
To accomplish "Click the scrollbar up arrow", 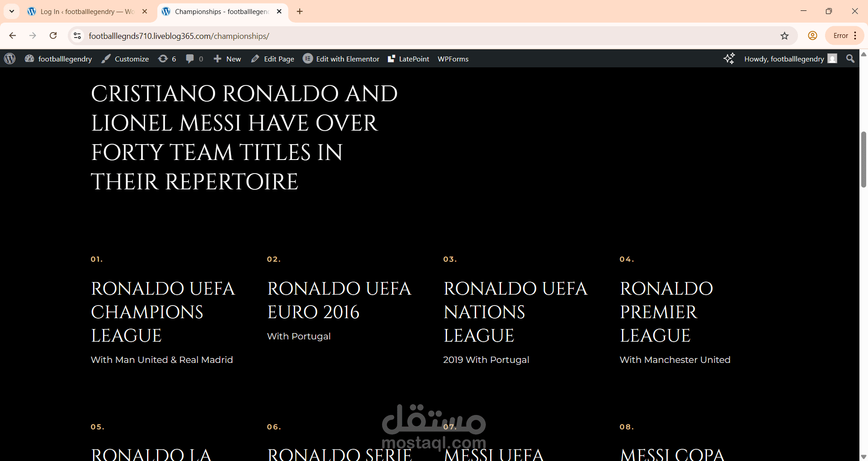I will tap(863, 54).
